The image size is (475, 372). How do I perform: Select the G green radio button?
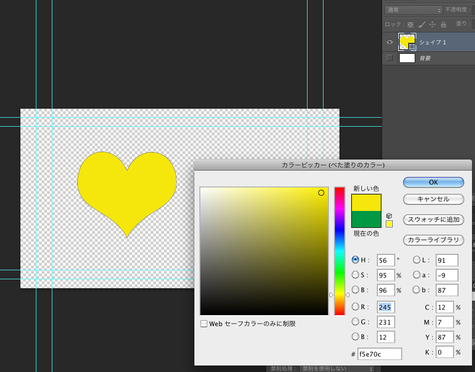pos(355,322)
